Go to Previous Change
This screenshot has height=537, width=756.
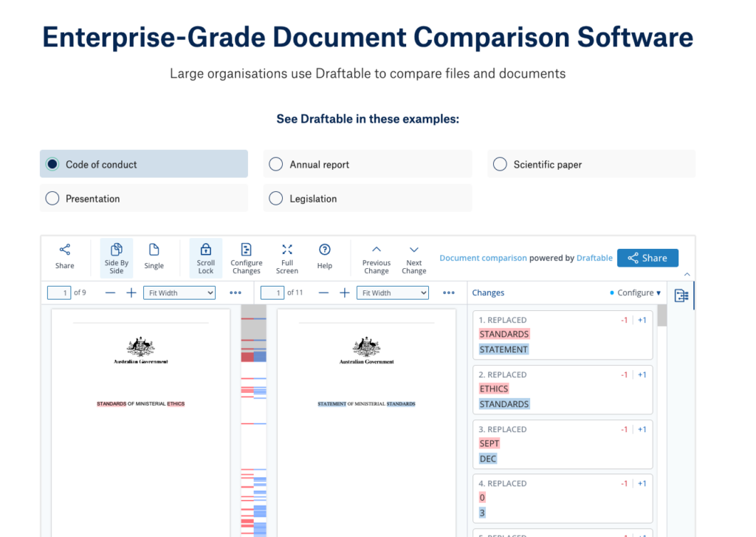pos(377,259)
